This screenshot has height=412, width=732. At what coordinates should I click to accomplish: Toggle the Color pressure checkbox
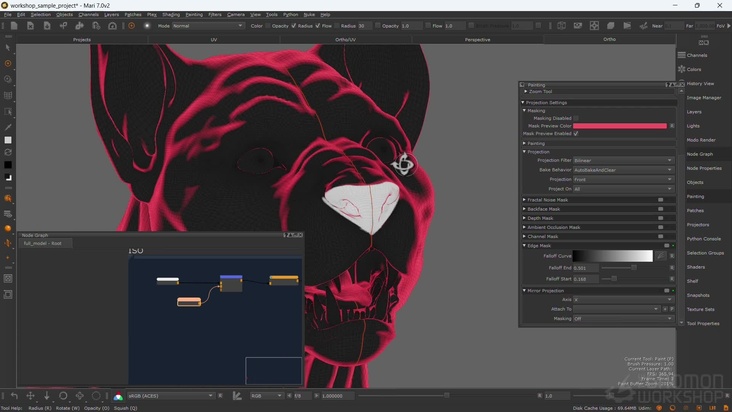point(268,26)
